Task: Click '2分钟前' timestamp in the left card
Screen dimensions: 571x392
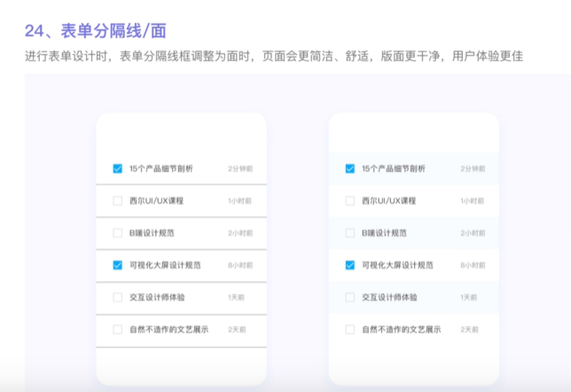Action: click(x=239, y=169)
